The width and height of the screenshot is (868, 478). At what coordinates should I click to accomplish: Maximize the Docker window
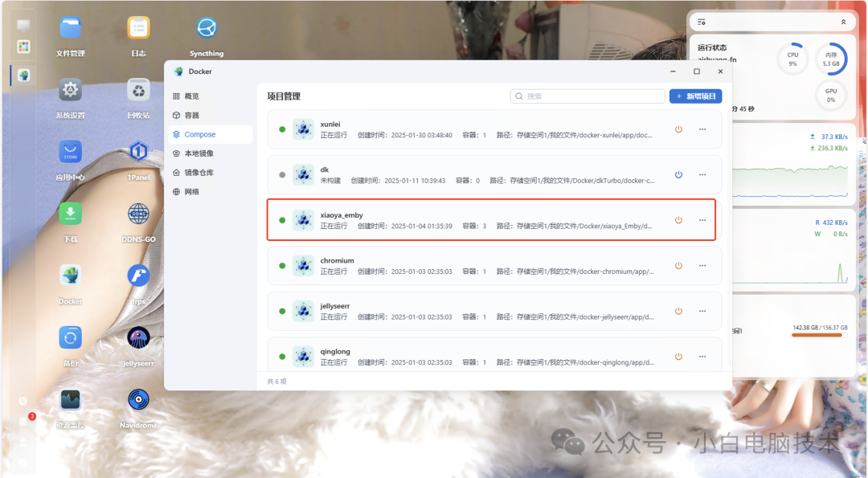pyautogui.click(x=697, y=71)
